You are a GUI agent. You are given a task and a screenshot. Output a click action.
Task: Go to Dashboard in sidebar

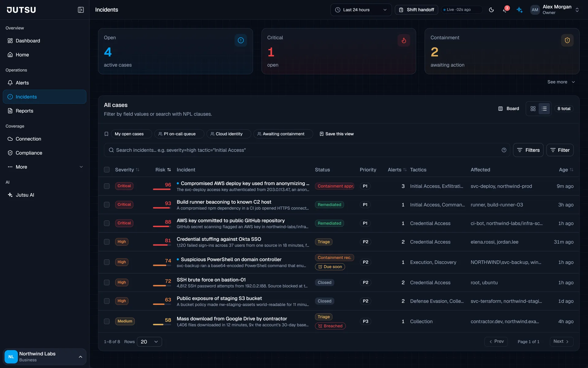click(45, 41)
